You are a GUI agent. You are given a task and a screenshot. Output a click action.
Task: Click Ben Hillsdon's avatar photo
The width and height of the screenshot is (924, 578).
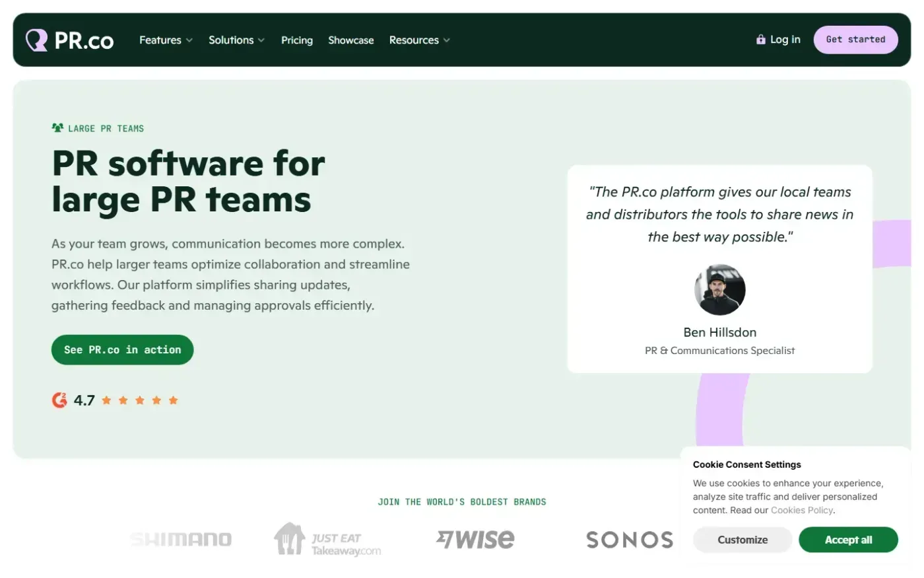click(720, 289)
